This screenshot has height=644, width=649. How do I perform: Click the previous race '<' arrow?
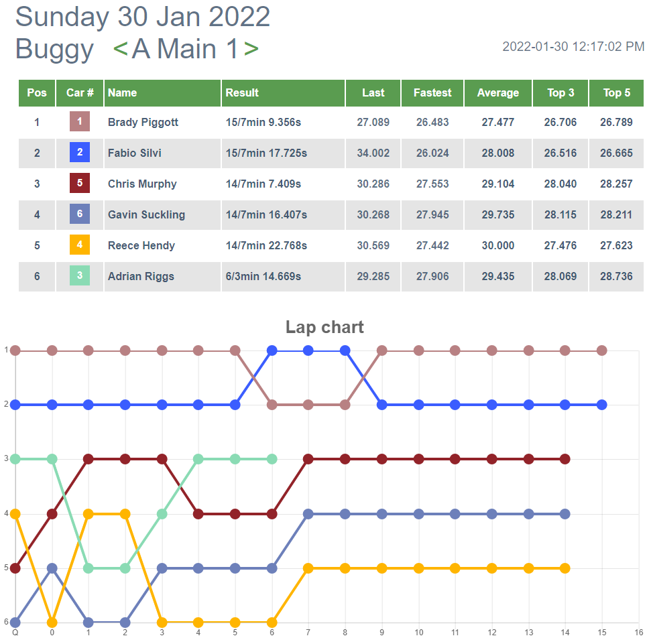pos(120,49)
